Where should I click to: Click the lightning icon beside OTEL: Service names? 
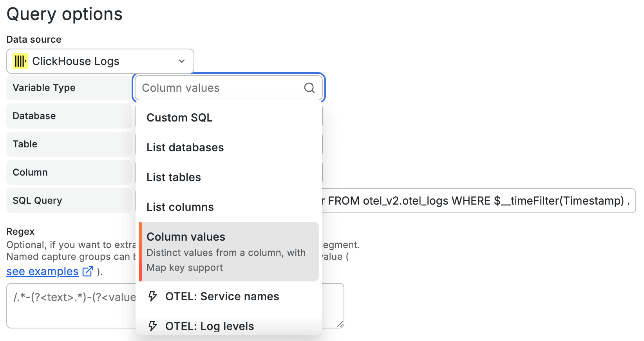pyautogui.click(x=153, y=296)
